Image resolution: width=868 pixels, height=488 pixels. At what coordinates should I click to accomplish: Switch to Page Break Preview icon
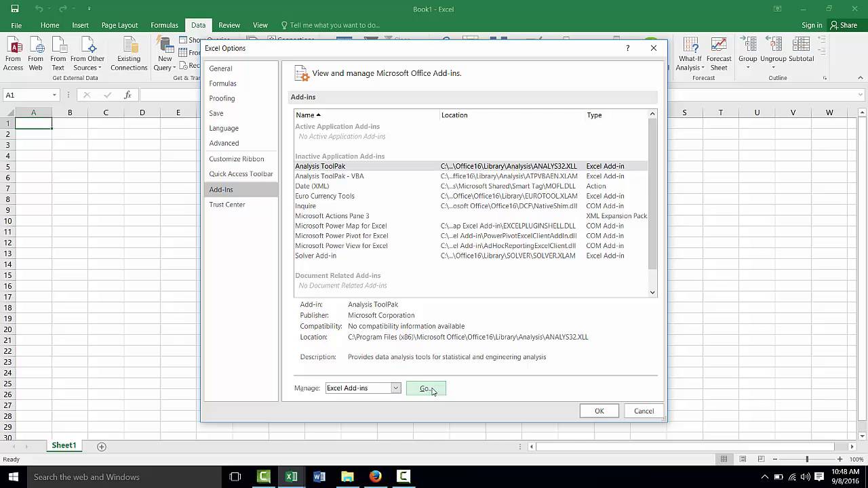pos(761,459)
